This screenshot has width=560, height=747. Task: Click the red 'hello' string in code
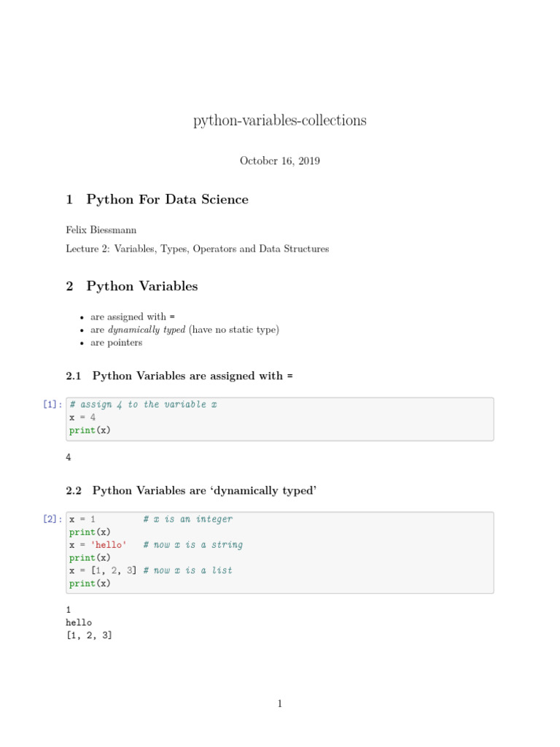109,545
